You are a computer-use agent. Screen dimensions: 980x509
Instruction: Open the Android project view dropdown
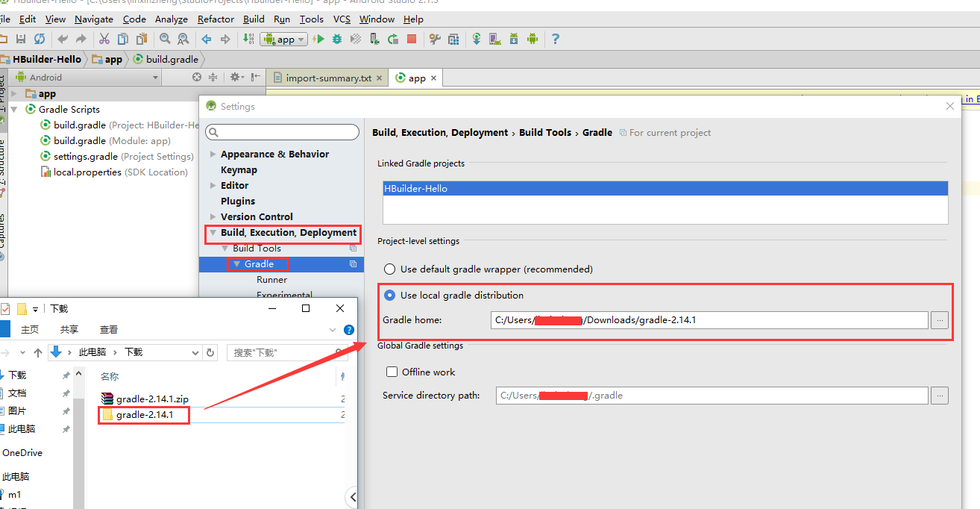pos(87,77)
